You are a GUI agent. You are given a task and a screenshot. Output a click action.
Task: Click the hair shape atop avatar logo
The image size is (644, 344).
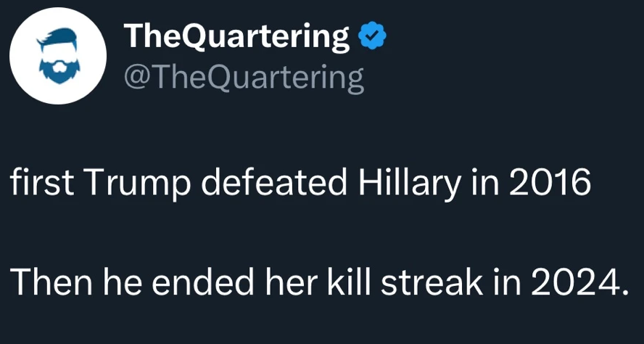59,41
